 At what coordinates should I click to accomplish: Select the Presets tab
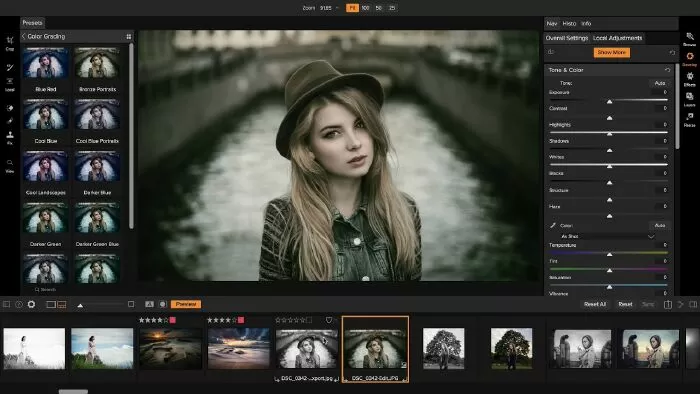tap(32, 23)
